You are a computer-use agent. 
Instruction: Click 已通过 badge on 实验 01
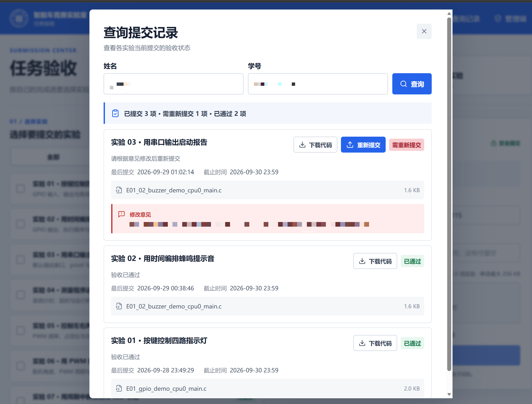pos(412,343)
